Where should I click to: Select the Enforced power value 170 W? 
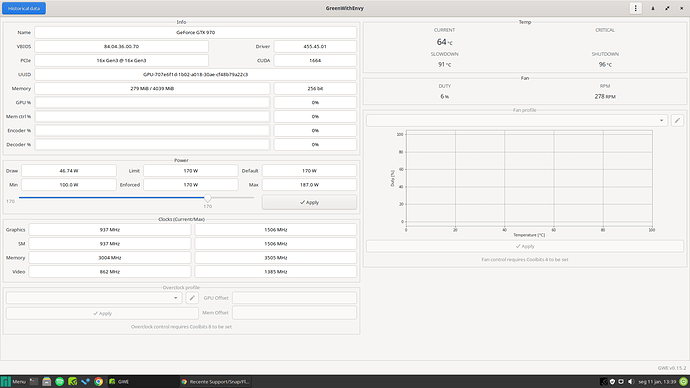click(191, 185)
